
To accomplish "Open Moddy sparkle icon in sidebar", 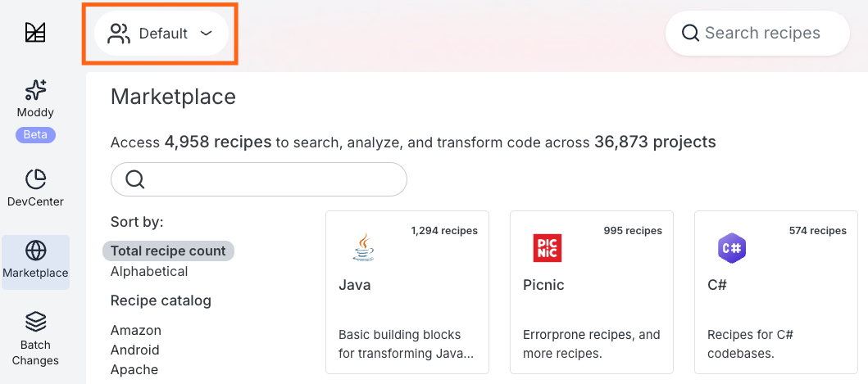I will pyautogui.click(x=35, y=90).
